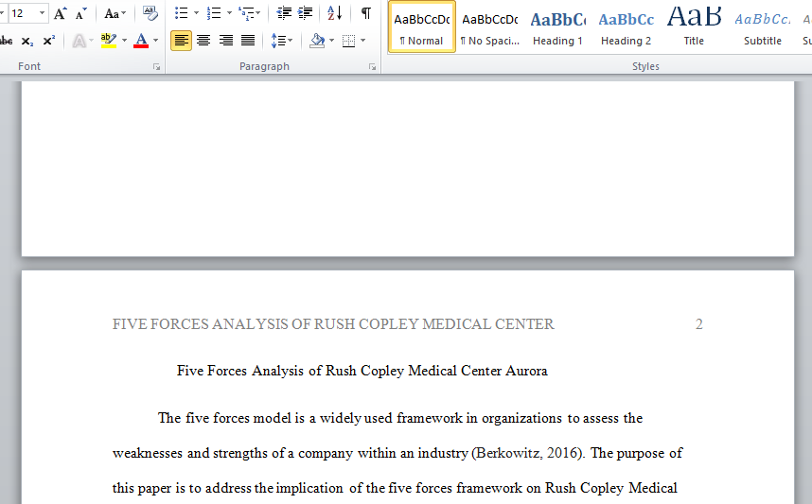Toggle Justify alignment
The height and width of the screenshot is (504, 812).
(248, 41)
